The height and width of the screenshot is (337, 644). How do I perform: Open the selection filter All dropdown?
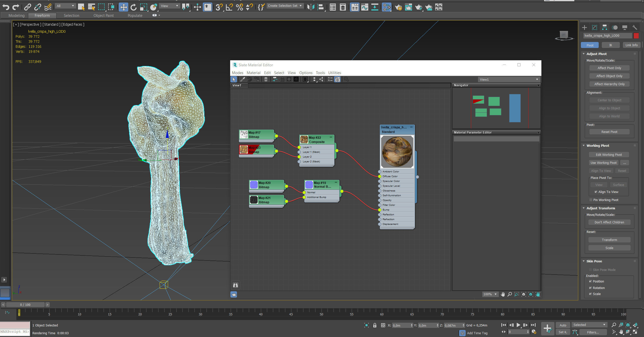pyautogui.click(x=65, y=6)
